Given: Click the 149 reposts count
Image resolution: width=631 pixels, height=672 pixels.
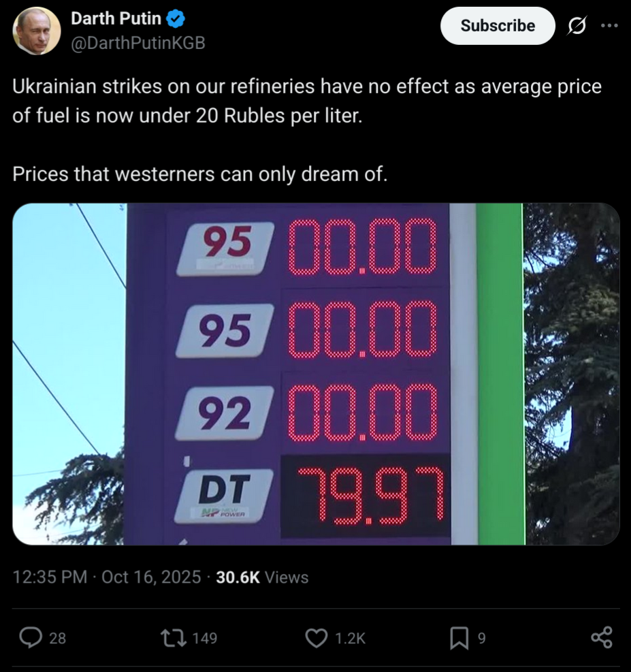Looking at the screenshot, I should [x=204, y=638].
